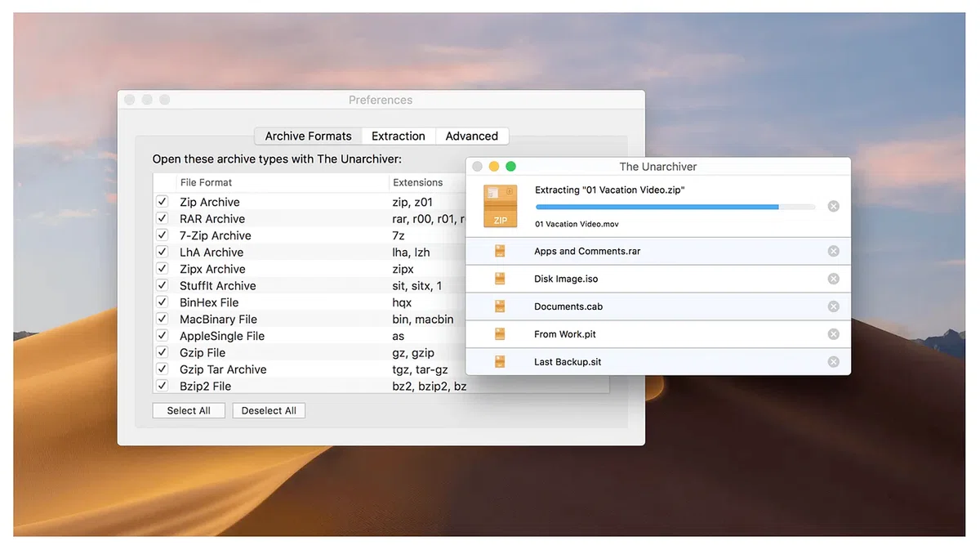Image resolution: width=980 pixels, height=550 pixels.
Task: Select the Bzip2 File row label
Action: tap(205, 387)
